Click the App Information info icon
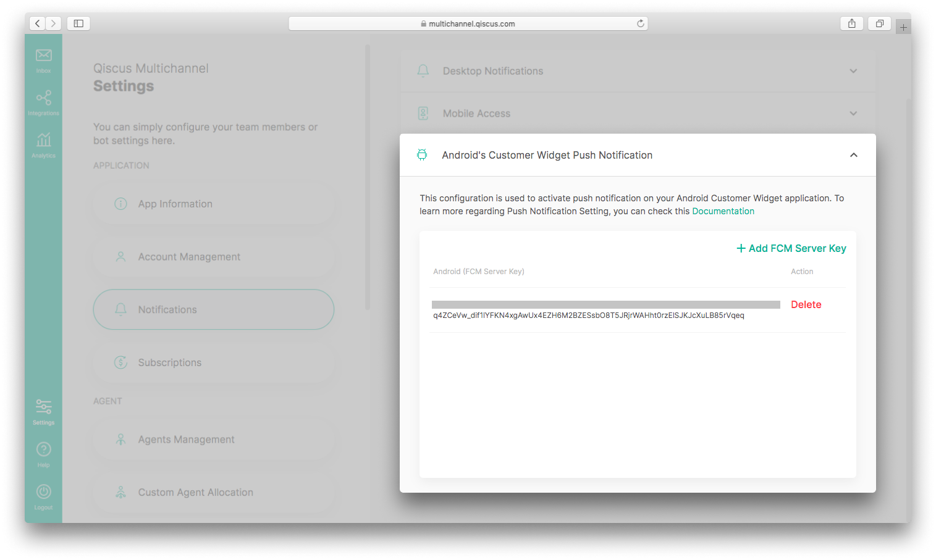 (121, 204)
